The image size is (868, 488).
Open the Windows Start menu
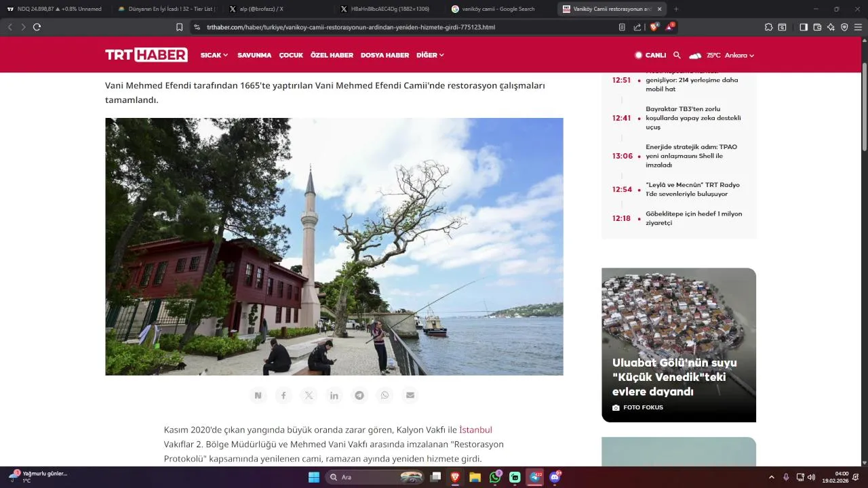pos(314,477)
